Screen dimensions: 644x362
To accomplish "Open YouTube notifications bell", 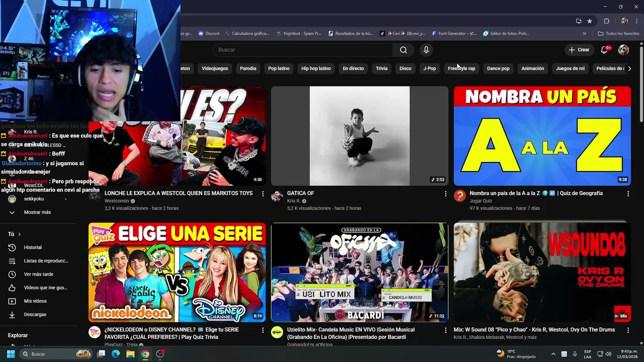I will 604,50.
